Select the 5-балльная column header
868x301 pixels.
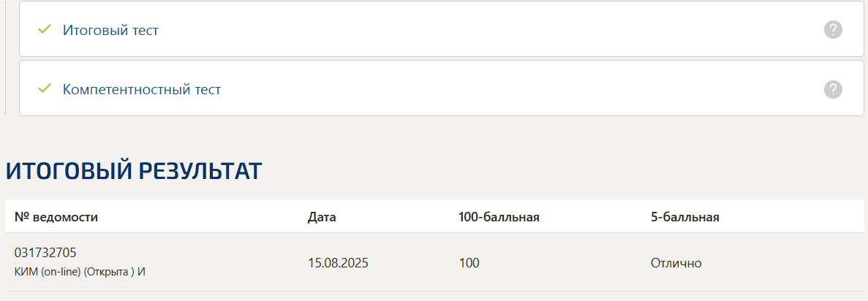coord(684,217)
